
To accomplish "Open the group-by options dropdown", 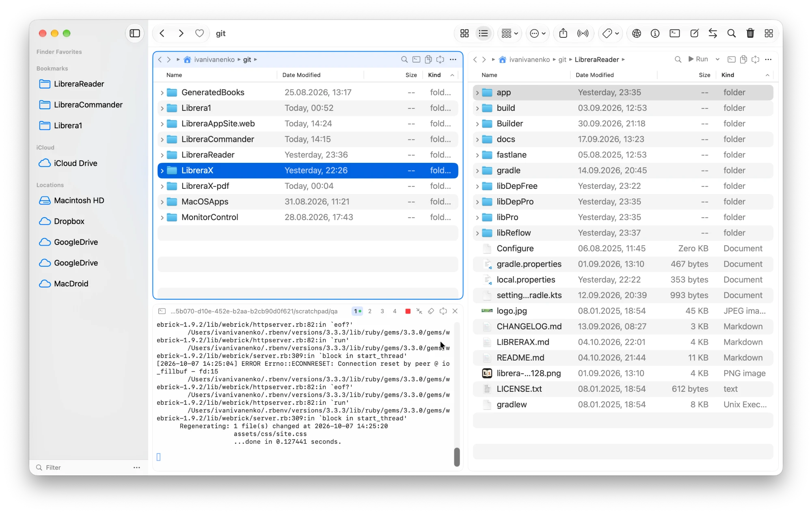I will (x=510, y=33).
